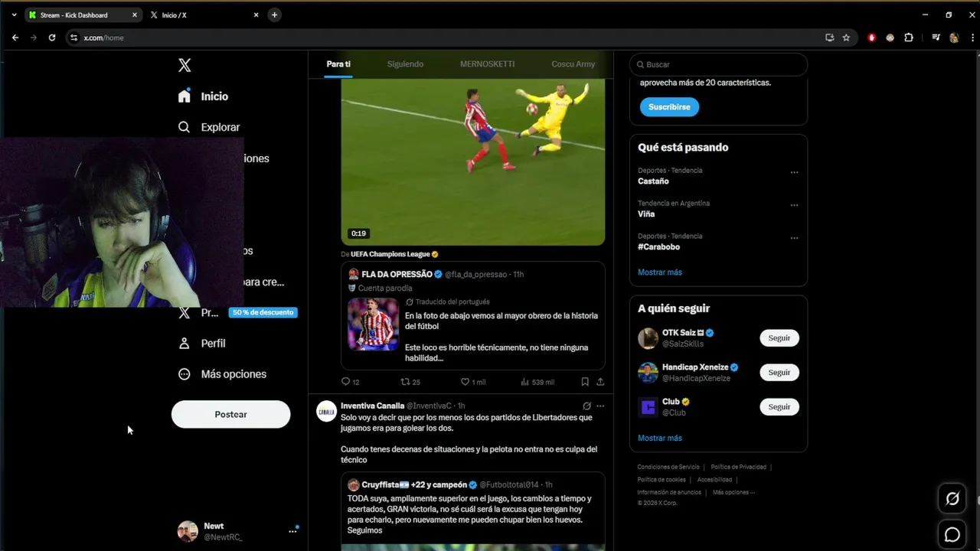980x551 pixels.
Task: Open the MERNOSKETTI tab
Action: (x=487, y=64)
